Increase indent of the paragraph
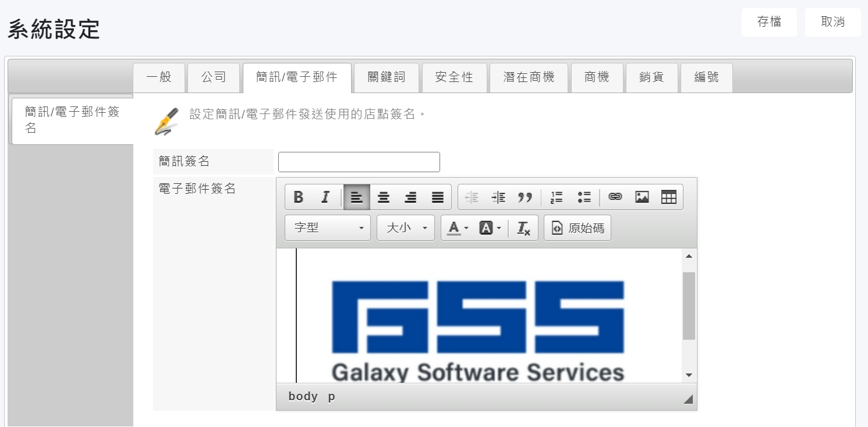 (498, 197)
